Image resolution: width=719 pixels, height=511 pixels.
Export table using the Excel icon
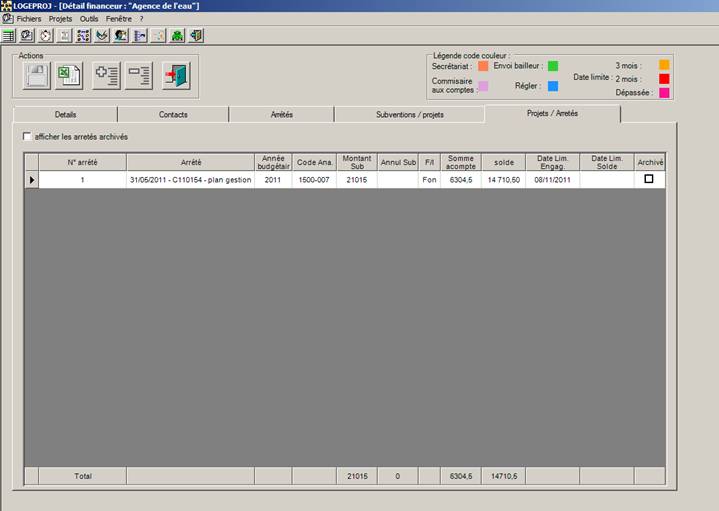point(70,76)
